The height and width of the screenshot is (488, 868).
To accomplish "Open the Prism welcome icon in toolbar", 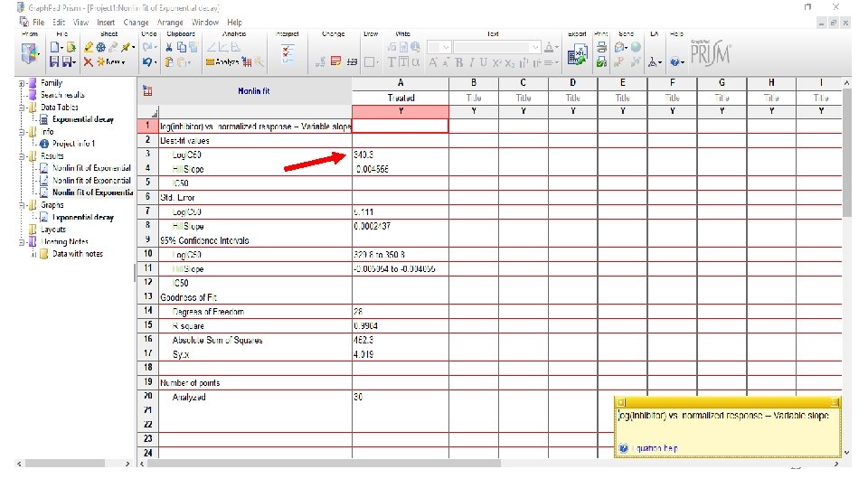I will coord(29,54).
